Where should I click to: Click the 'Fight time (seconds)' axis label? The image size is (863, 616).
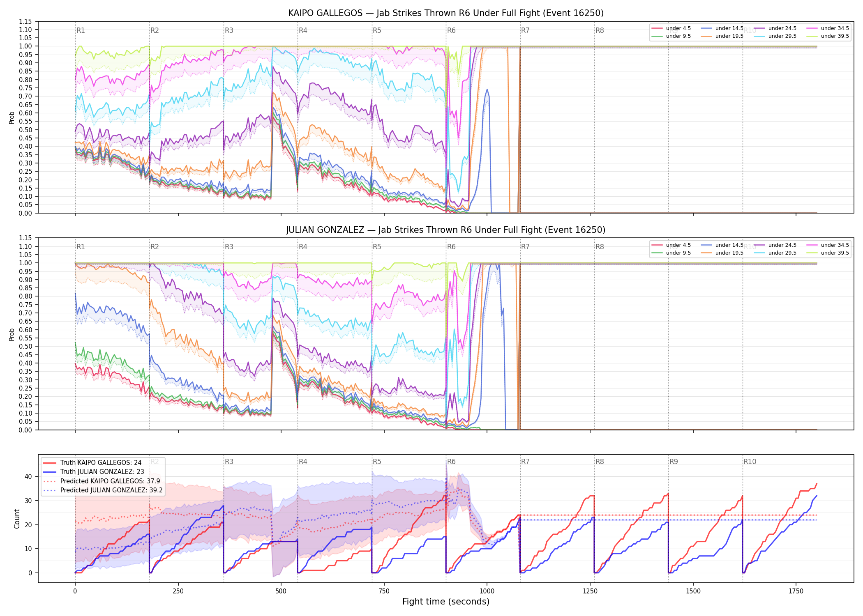point(446,602)
